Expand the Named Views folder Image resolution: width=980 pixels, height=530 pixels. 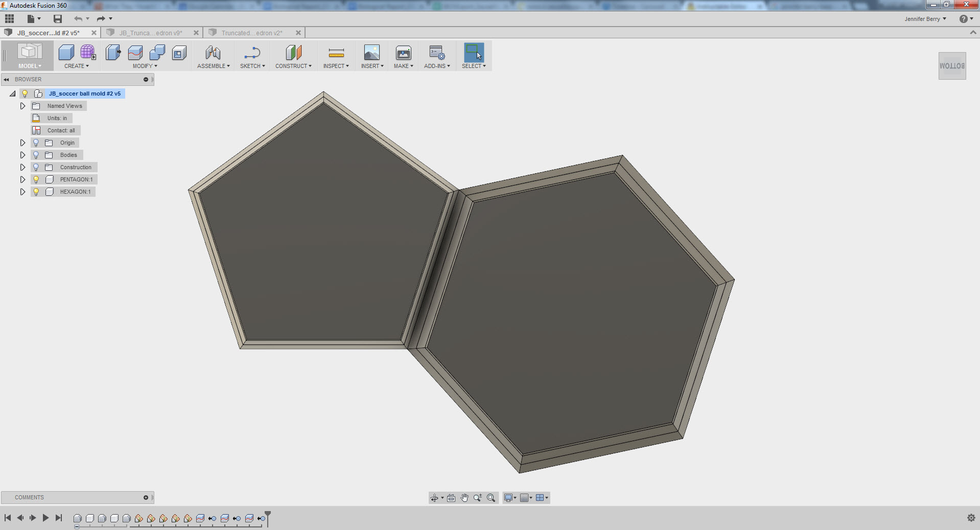22,106
